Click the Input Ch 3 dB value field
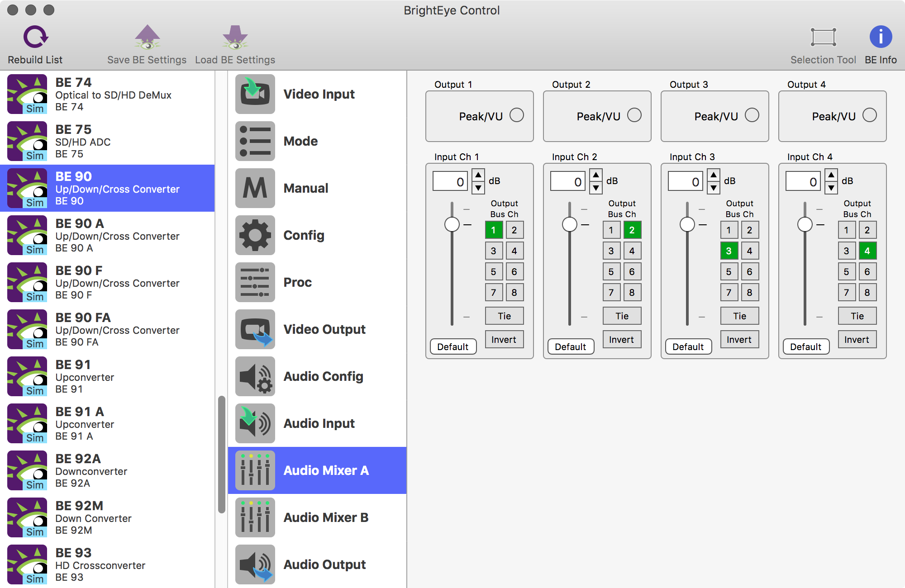This screenshot has height=588, width=905. [686, 181]
